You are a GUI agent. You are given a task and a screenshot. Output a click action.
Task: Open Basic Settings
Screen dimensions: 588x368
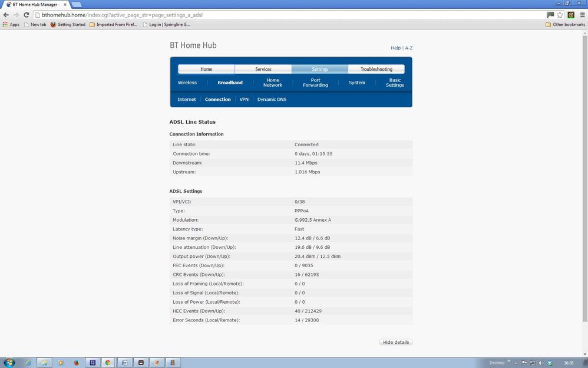coord(395,83)
